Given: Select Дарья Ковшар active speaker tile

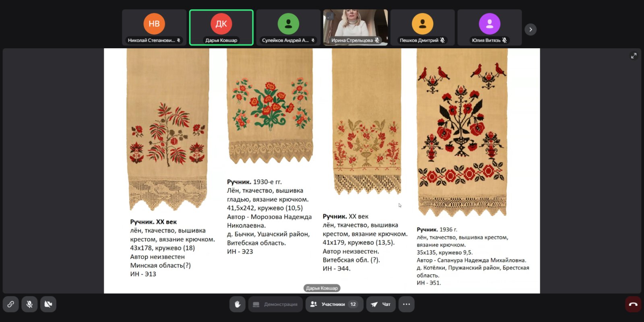Looking at the screenshot, I should (221, 27).
